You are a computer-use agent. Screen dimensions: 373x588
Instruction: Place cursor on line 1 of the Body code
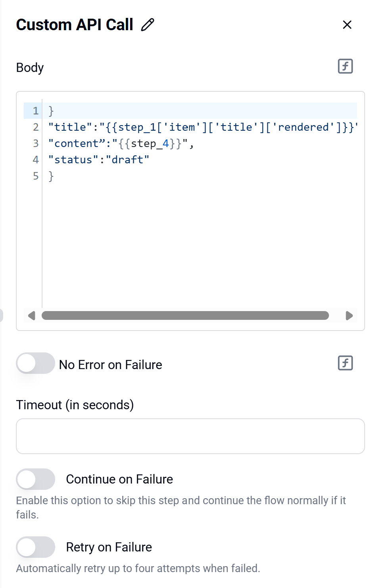[202, 111]
